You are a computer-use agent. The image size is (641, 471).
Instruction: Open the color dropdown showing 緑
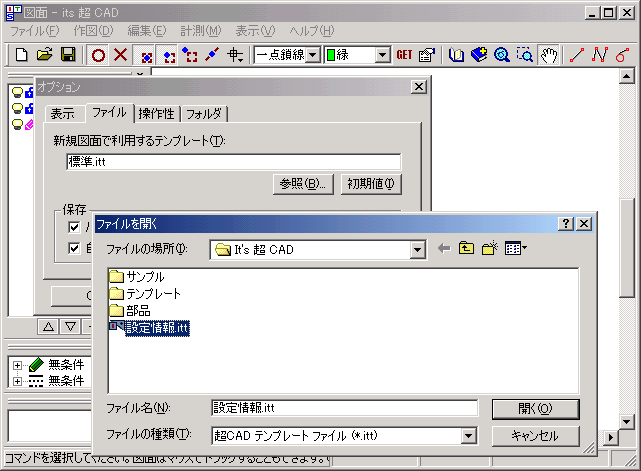(382, 55)
